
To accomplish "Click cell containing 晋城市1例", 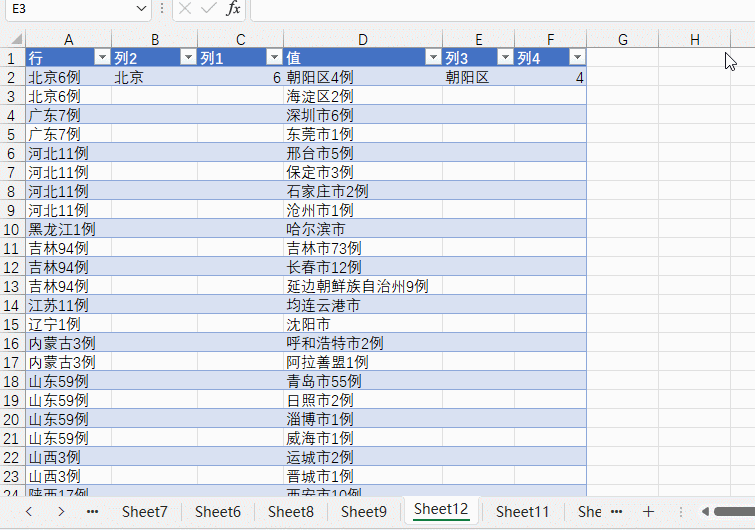I will coord(363,477).
